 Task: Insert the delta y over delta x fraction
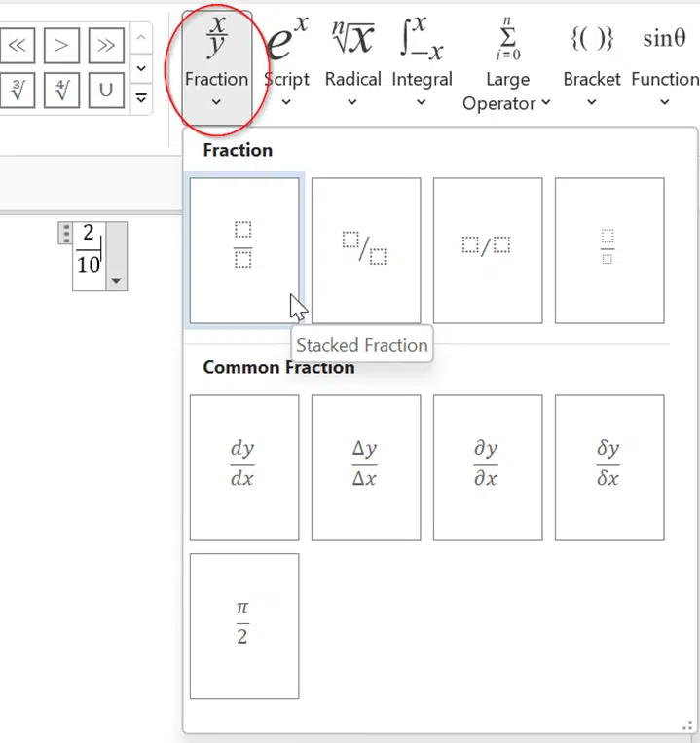coord(366,467)
